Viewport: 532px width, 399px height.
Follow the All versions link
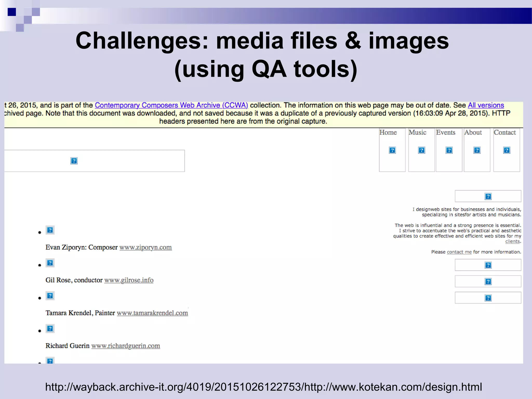[x=486, y=105]
